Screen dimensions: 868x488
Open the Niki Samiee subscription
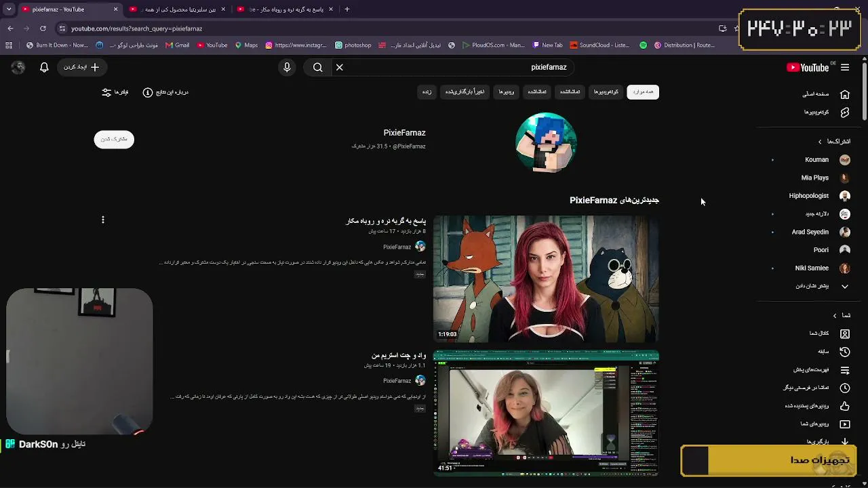tap(816, 268)
